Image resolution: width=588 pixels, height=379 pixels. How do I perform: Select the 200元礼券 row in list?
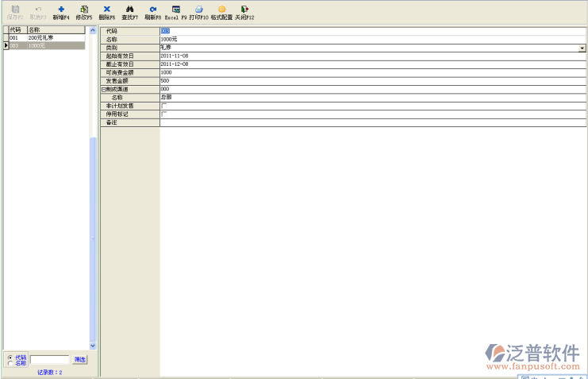click(44, 37)
